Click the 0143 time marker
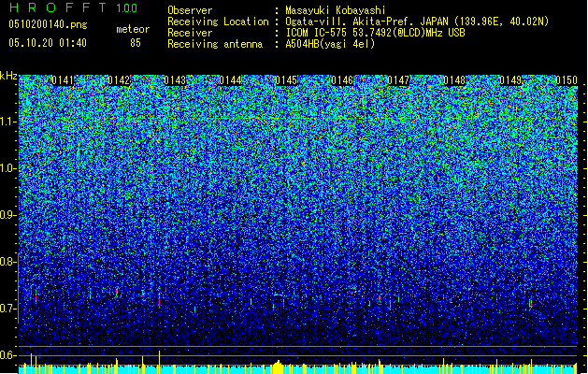This screenshot has height=374, width=588. point(175,80)
